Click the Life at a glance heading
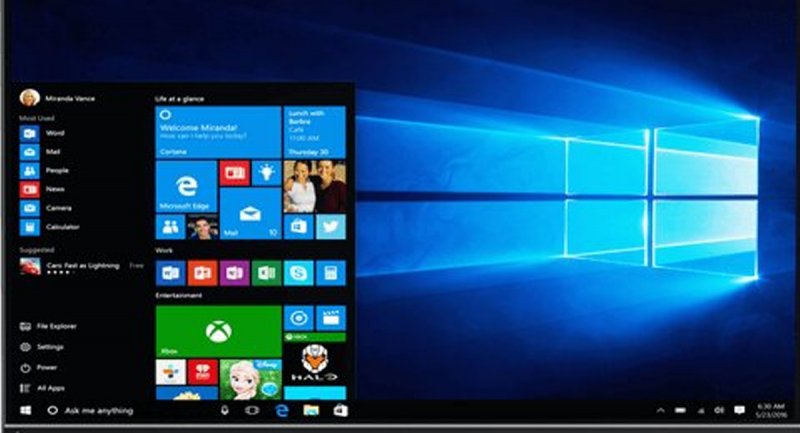 pyautogui.click(x=179, y=99)
